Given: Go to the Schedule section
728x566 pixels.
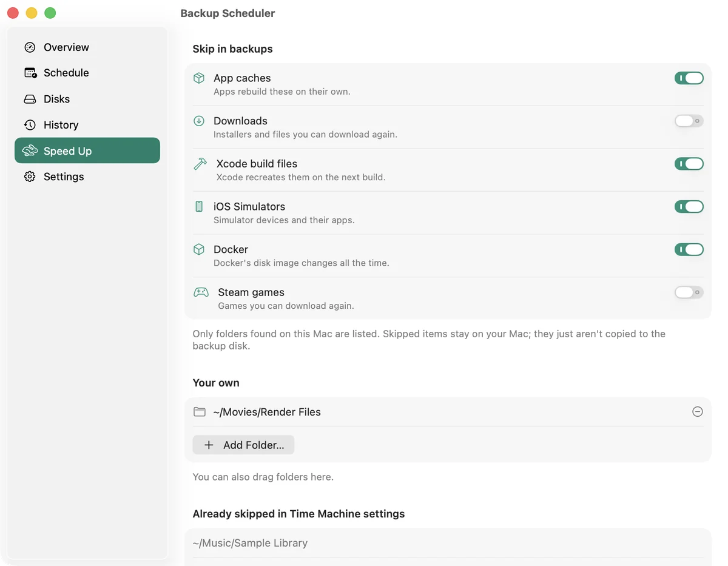Looking at the screenshot, I should 87,73.
